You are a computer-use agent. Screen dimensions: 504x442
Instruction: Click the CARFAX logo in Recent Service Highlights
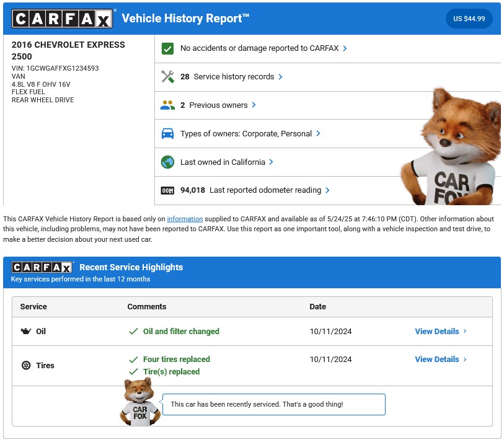pos(42,267)
